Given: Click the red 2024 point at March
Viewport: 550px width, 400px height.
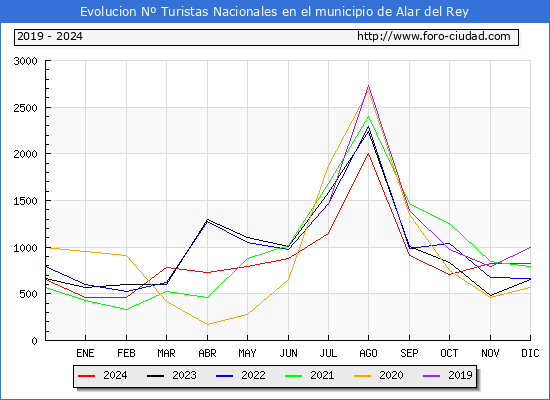Looking at the screenshot, I should 167,267.
